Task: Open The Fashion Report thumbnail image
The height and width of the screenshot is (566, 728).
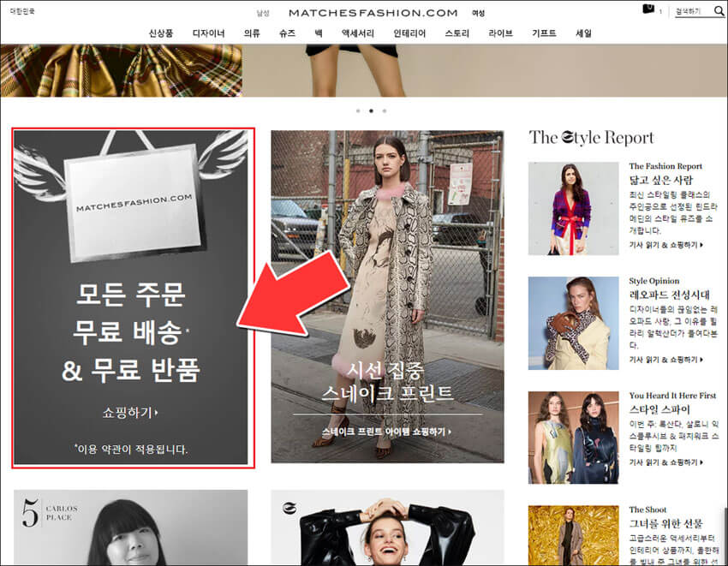Action: 573,208
